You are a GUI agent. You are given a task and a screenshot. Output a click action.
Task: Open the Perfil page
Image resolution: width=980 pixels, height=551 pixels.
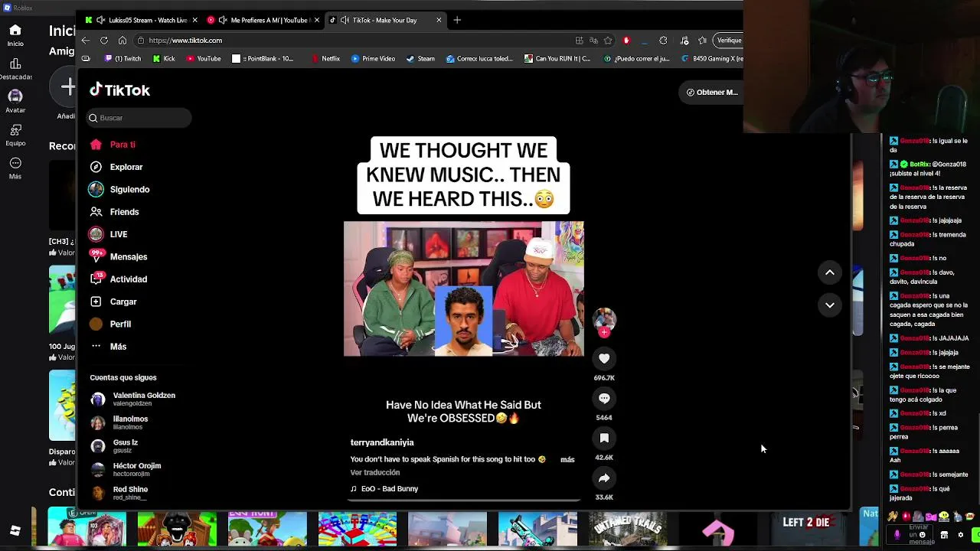(110, 324)
